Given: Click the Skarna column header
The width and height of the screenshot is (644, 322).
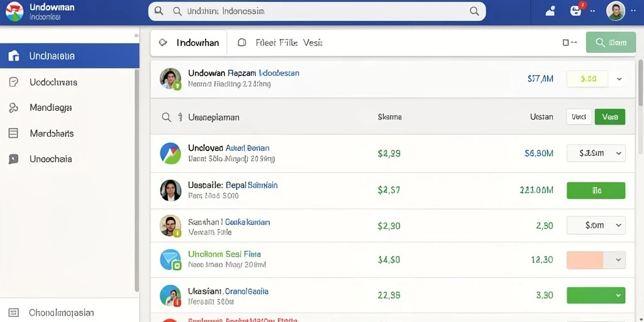Looking at the screenshot, I should coord(389,117).
